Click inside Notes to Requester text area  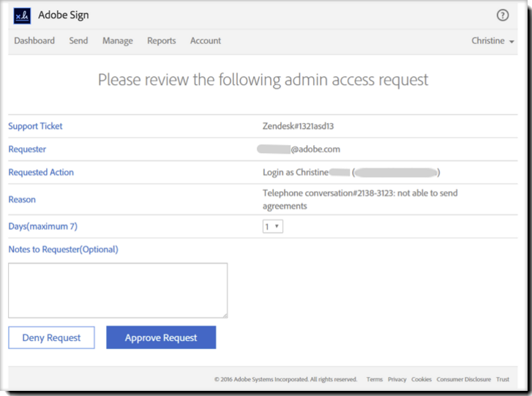coord(118,291)
